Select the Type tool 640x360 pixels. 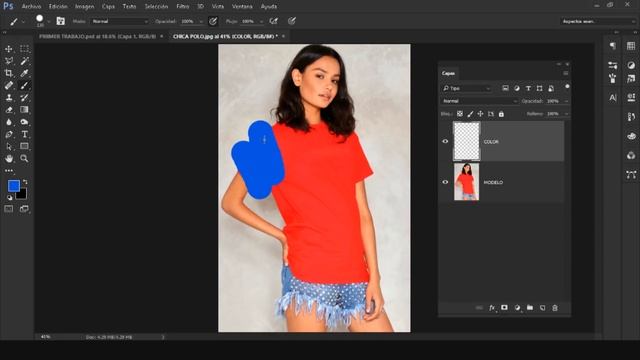pos(24,134)
